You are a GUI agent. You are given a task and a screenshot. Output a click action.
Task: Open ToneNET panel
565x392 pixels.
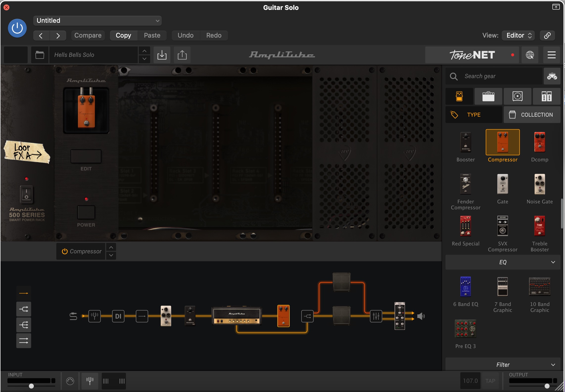[472, 55]
